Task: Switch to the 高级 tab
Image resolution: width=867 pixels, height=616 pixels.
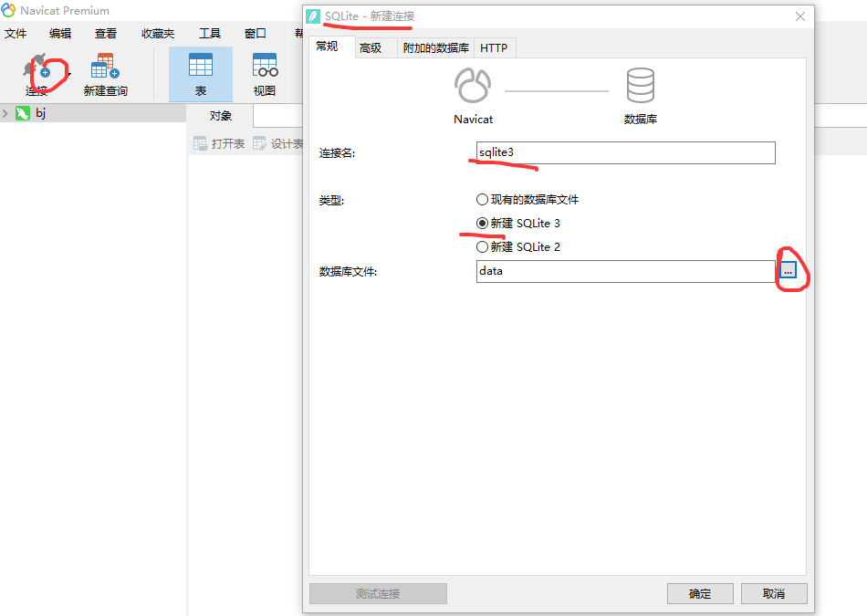Action: [376, 48]
